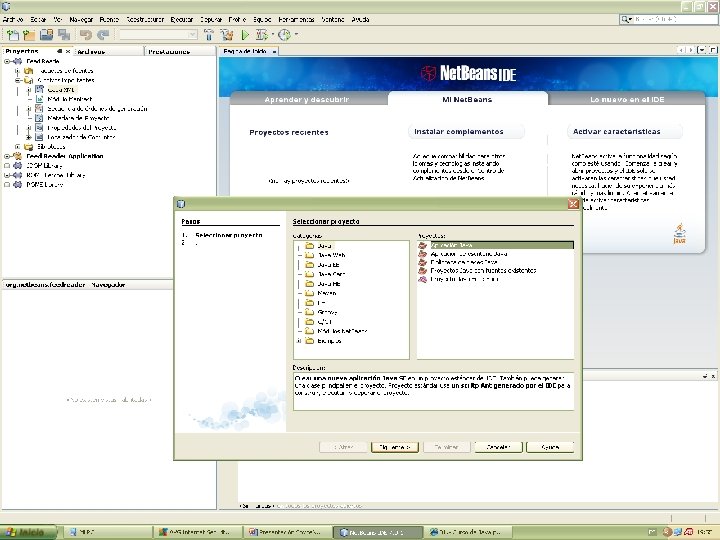Screen dimensions: 720x540
Task: Select the highlighted Aplicación Java project type
Action: coord(495,246)
